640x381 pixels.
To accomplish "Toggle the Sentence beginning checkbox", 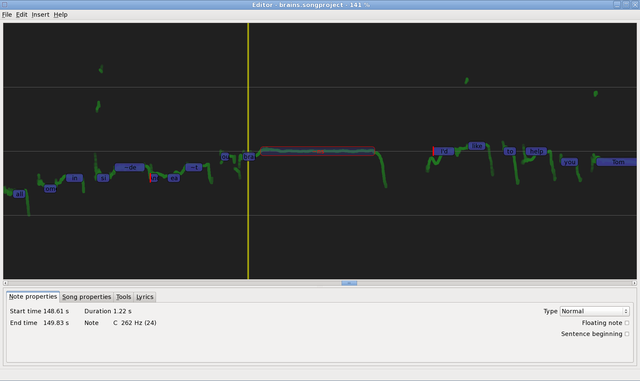I will [627, 334].
